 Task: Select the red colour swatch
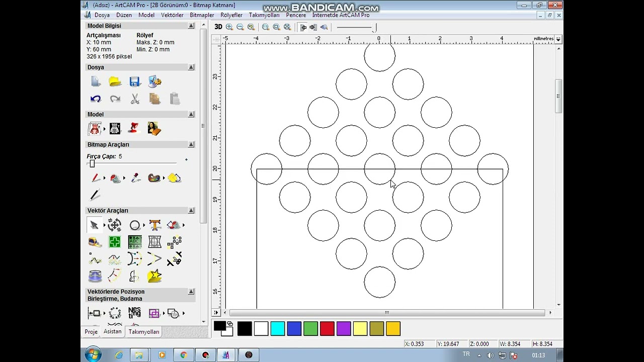[327, 329]
